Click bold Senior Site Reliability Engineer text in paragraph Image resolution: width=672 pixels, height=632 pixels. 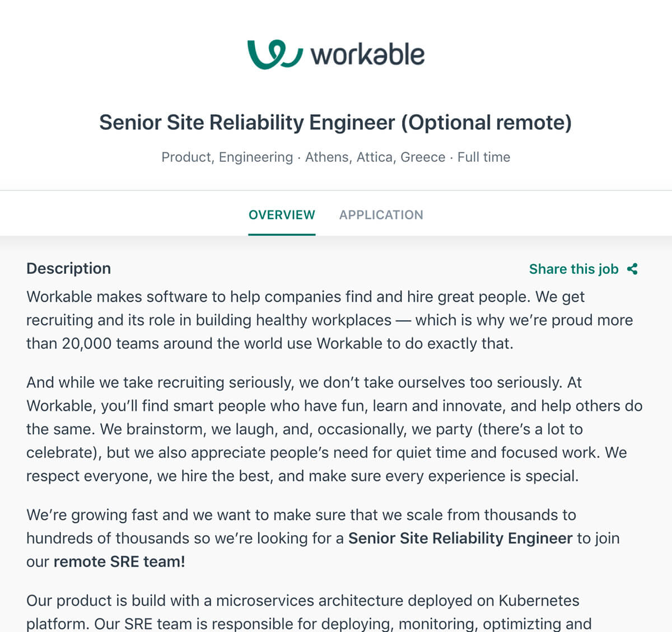[460, 539]
